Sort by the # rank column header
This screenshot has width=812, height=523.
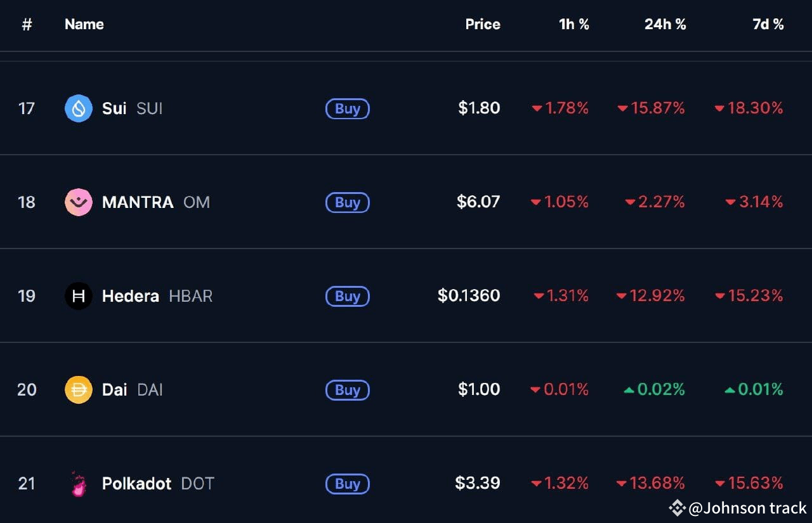(x=27, y=24)
